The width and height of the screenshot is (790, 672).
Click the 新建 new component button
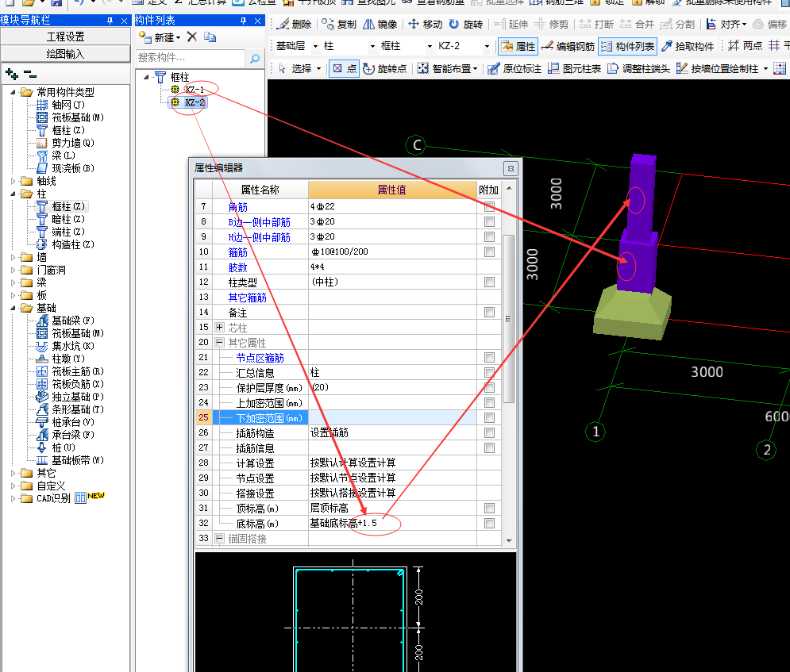tap(160, 37)
